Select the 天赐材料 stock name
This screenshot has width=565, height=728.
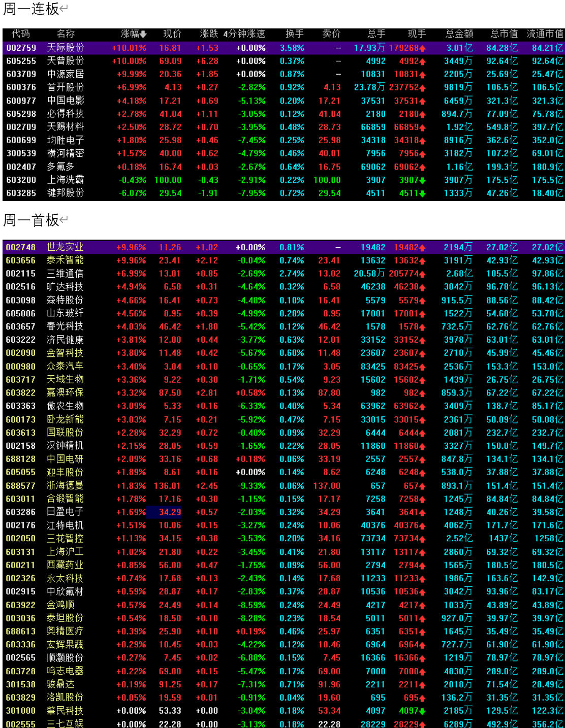coord(66,127)
